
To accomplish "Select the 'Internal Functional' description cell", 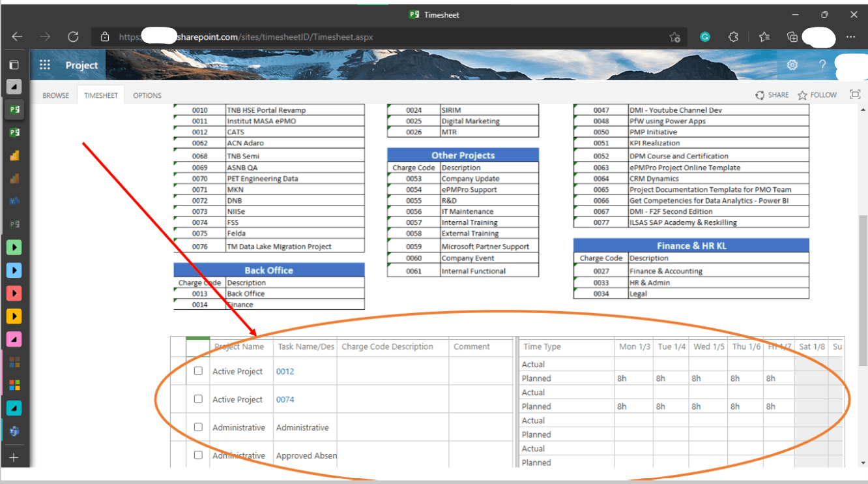I will pos(490,271).
